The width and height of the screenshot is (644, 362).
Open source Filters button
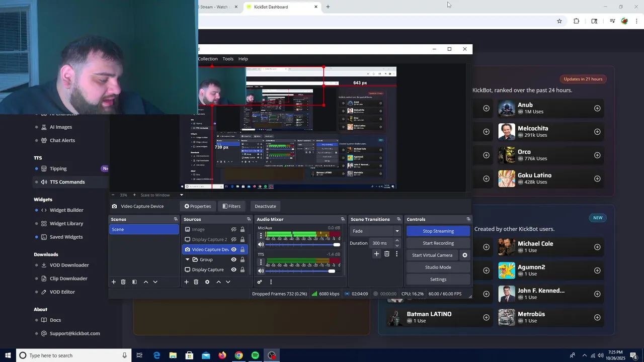click(x=231, y=206)
